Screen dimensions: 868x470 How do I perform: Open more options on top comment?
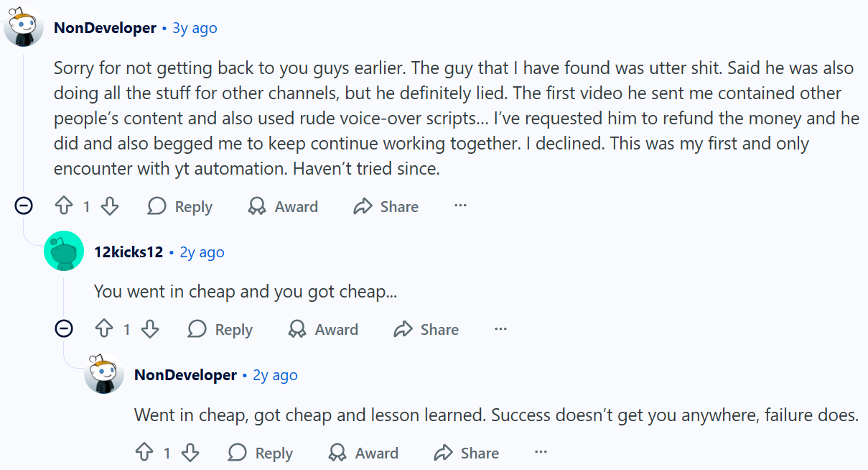tap(461, 206)
